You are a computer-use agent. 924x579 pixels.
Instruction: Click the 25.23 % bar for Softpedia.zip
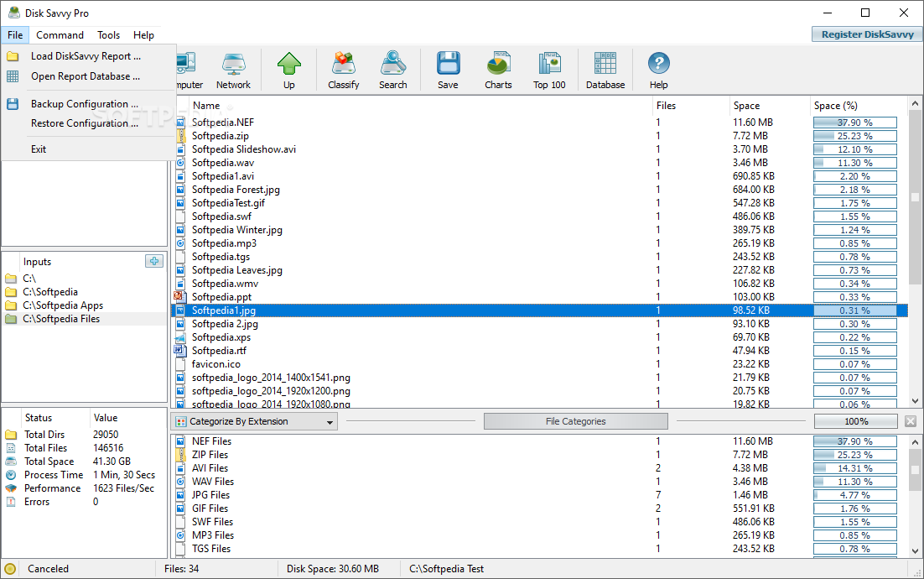pyautogui.click(x=855, y=136)
